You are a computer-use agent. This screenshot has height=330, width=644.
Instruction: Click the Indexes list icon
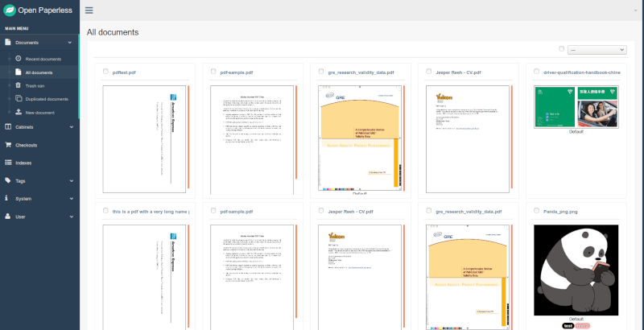pos(8,163)
